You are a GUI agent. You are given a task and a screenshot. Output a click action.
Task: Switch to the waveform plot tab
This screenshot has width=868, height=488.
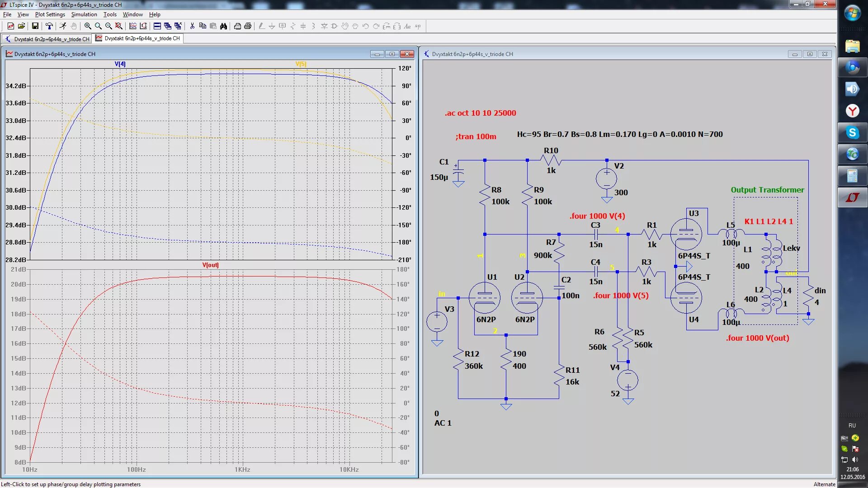click(138, 38)
